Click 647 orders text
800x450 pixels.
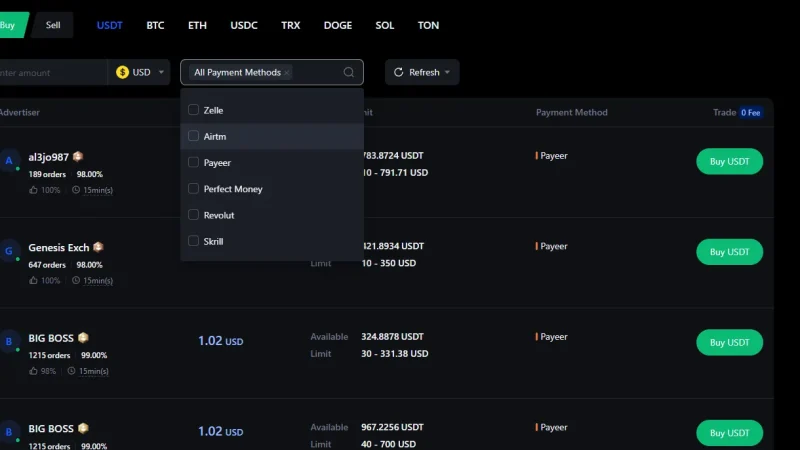pos(47,265)
